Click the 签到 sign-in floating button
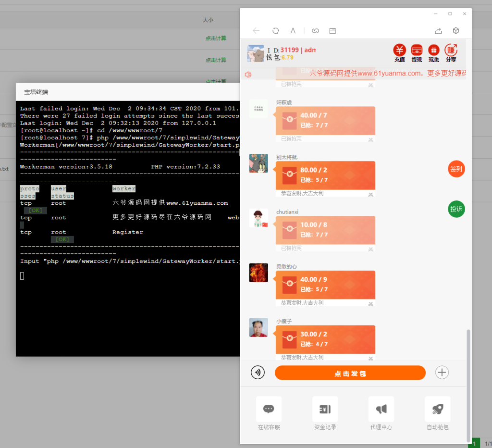 point(456,169)
